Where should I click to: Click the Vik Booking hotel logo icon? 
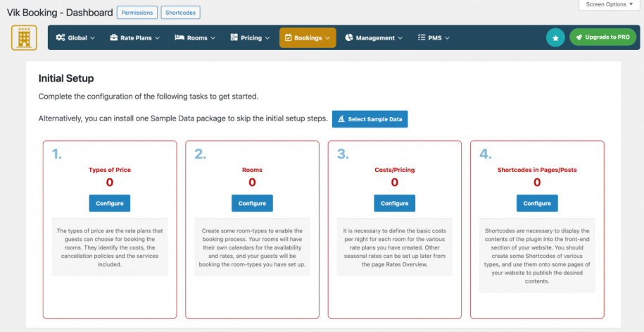coord(24,38)
